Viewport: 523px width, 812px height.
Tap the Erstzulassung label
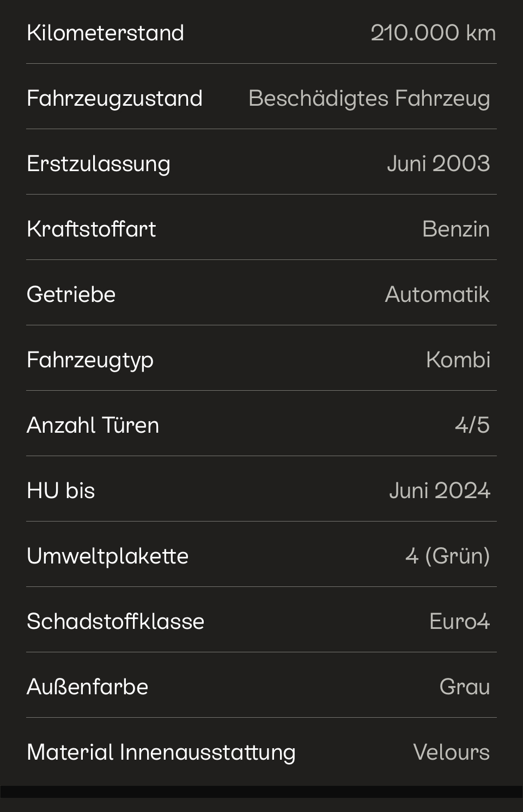[99, 164]
